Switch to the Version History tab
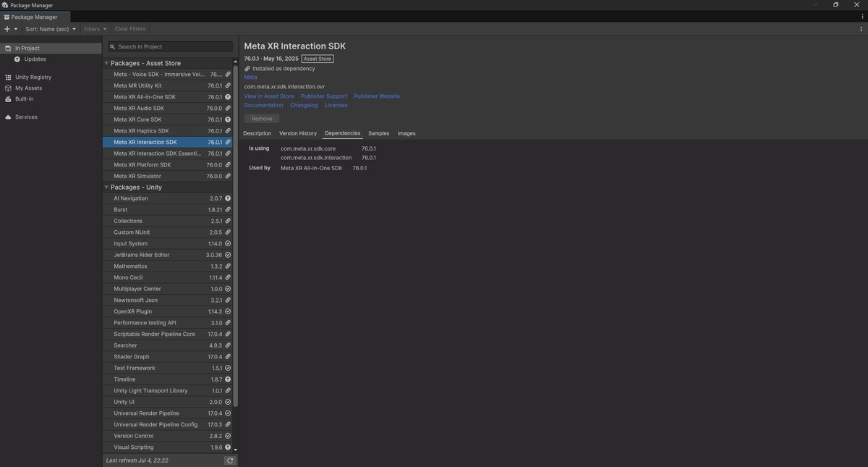Viewport: 868px width, 467px height. [298, 133]
